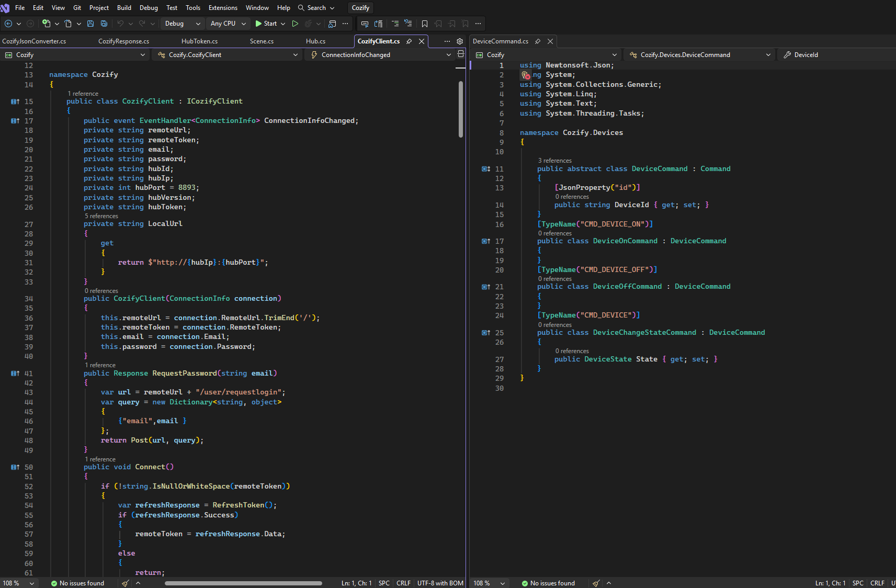Open the 108 % zoom dropdown in left pane
The width and height of the screenshot is (896, 588).
pyautogui.click(x=18, y=583)
